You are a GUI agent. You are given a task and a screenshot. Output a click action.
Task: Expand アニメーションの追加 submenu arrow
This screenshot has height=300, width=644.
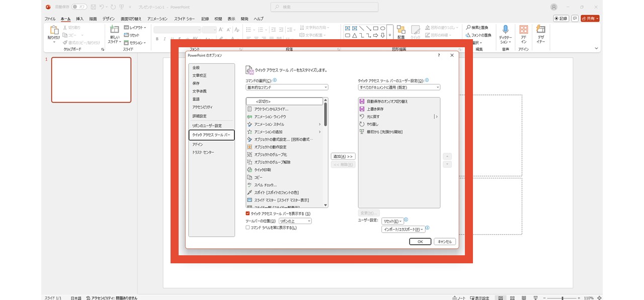pos(319,132)
